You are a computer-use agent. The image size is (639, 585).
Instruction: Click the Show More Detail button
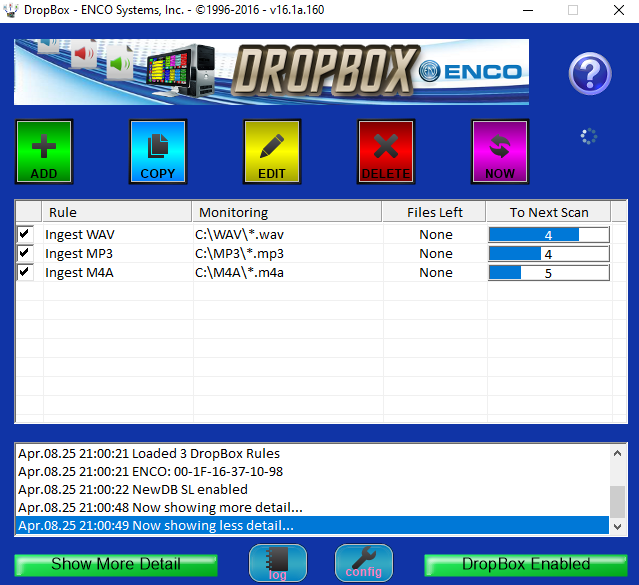pyautogui.click(x=116, y=565)
